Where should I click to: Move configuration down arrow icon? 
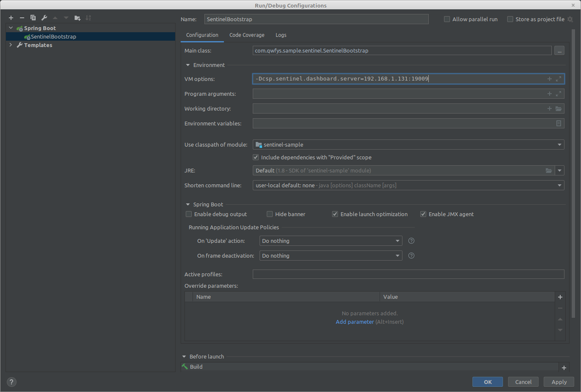66,18
